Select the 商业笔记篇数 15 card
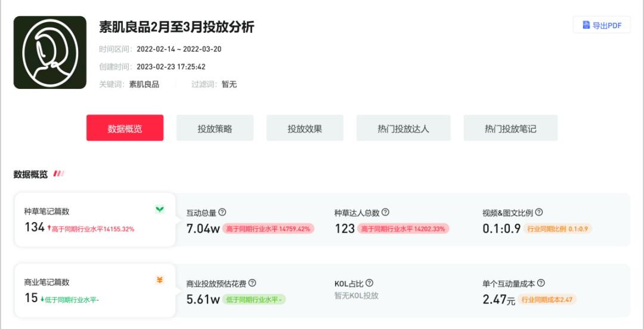This screenshot has height=329, width=644. tap(94, 291)
